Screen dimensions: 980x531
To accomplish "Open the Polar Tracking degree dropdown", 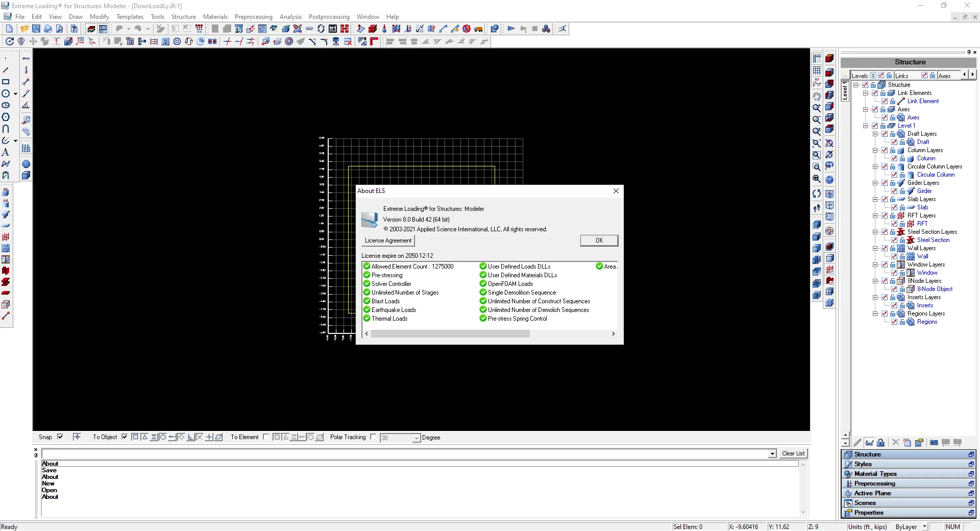I will 416,438.
